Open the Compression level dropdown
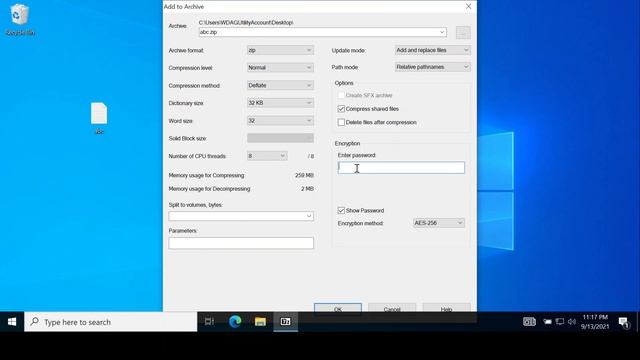Viewport: 640px width, 360px height. (x=280, y=68)
